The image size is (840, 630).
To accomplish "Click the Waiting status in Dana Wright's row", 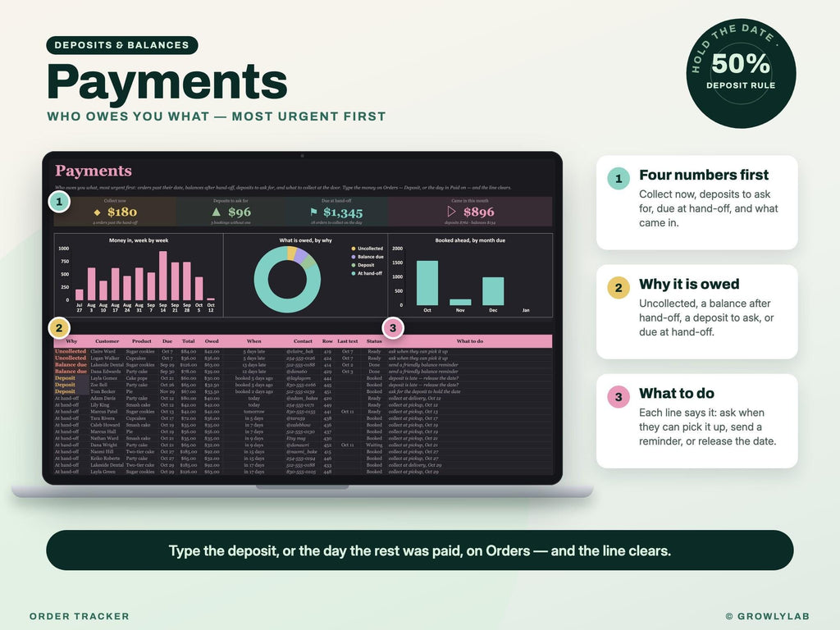I will [374, 445].
